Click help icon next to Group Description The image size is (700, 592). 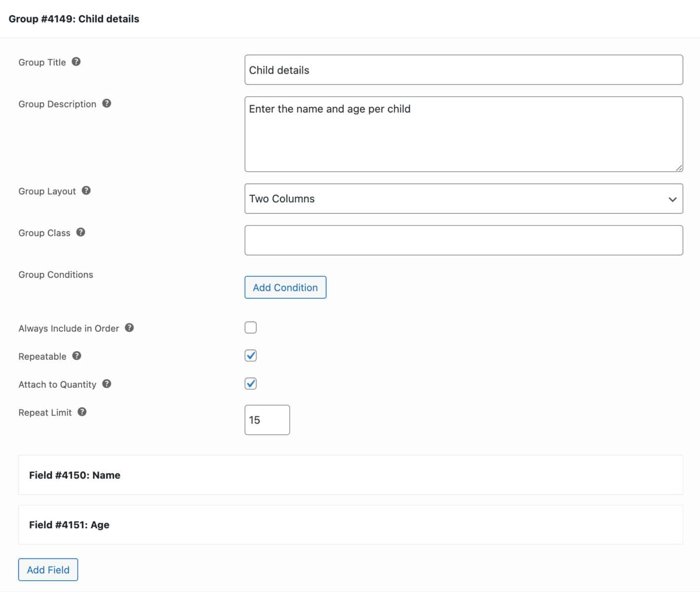107,104
